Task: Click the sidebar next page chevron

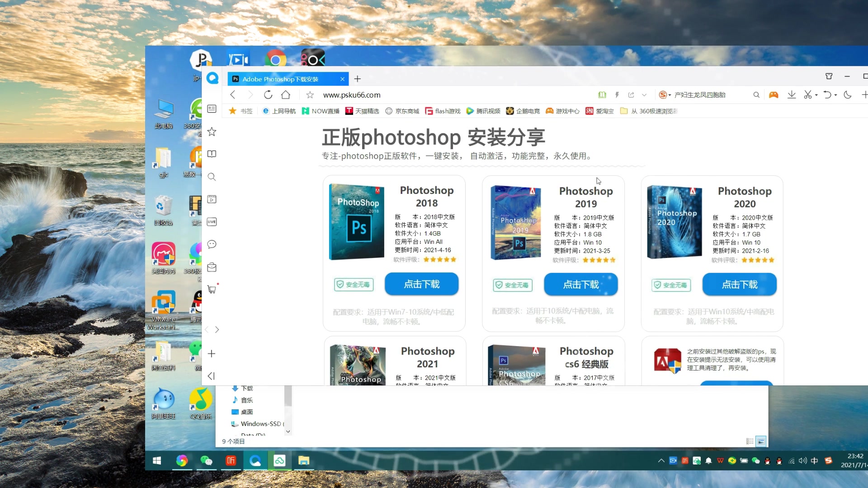Action: pos(217,330)
